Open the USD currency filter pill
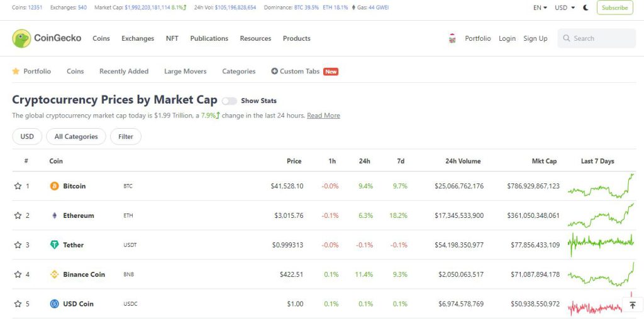This screenshot has height=319, width=644. coord(27,136)
